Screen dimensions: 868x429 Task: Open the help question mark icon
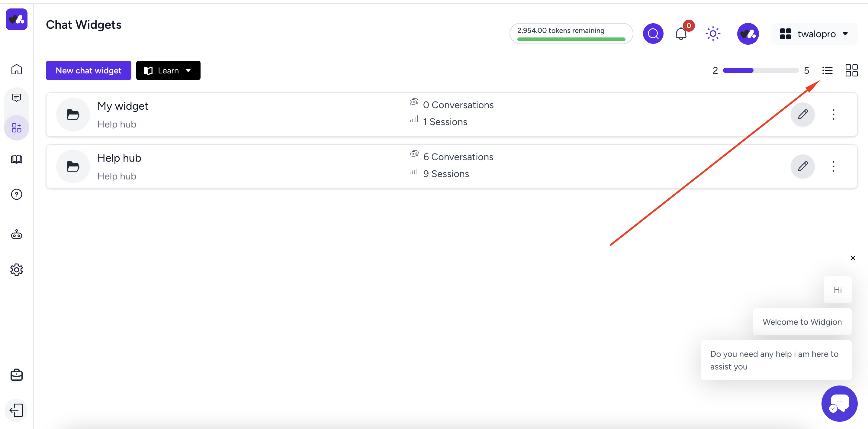point(17,195)
